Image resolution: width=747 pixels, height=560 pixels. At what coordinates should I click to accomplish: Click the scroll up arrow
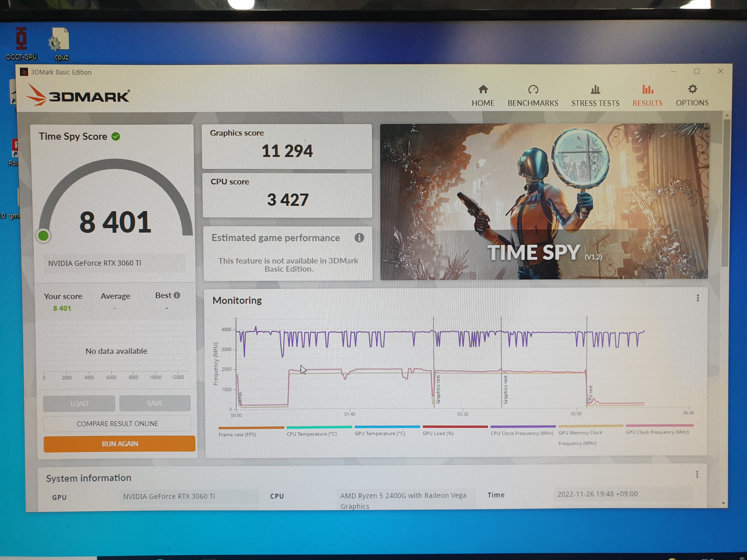pos(727,115)
